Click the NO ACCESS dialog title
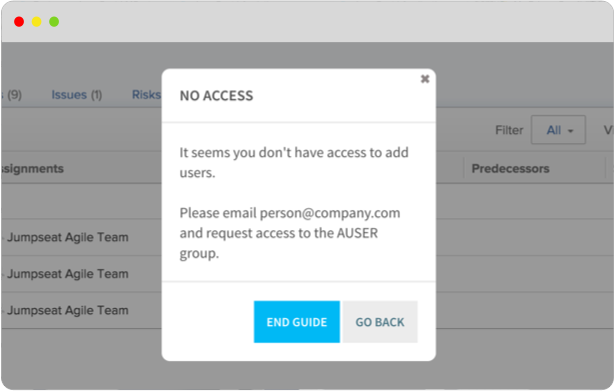 [217, 96]
